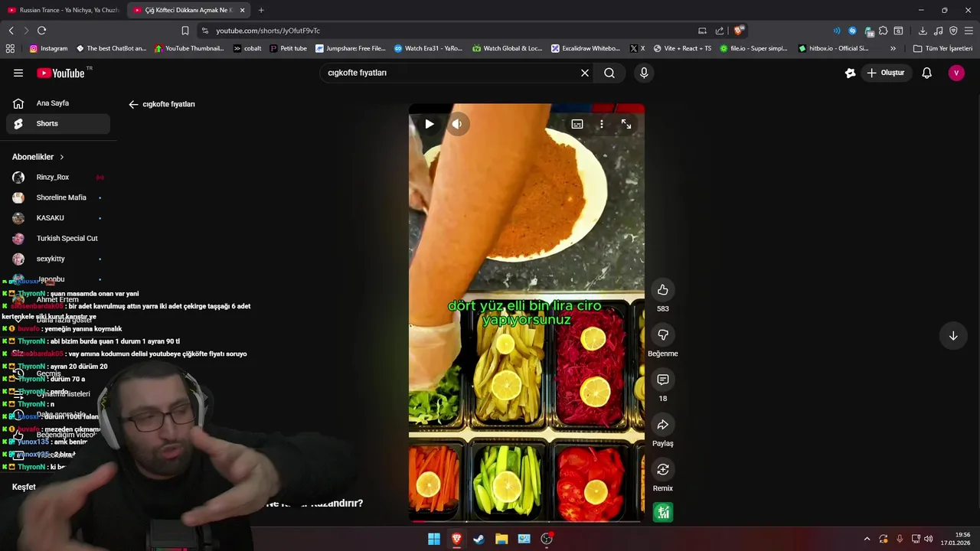Start voice search via microphone icon
The image size is (980, 551).
click(x=644, y=73)
